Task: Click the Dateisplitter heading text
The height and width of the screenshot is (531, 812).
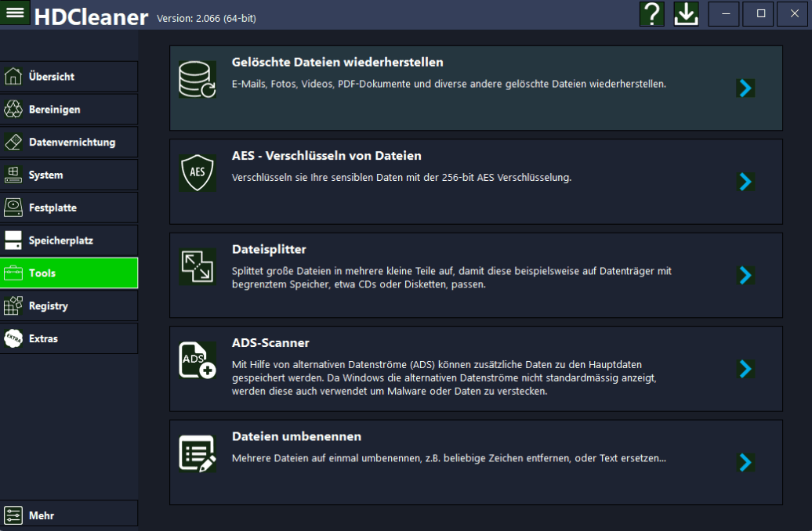Action: click(269, 249)
